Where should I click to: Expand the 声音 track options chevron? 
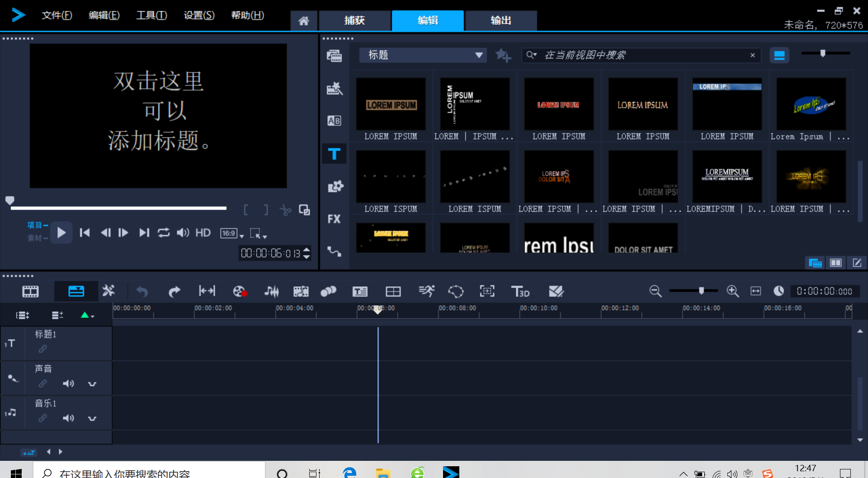92,384
